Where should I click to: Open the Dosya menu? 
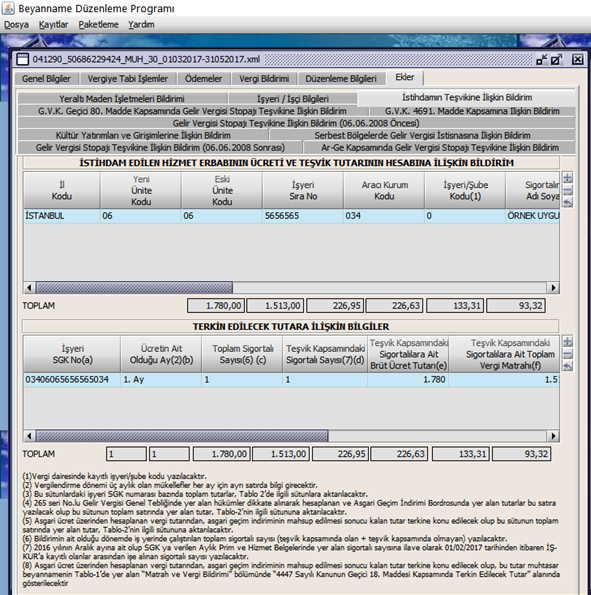pyautogui.click(x=16, y=25)
